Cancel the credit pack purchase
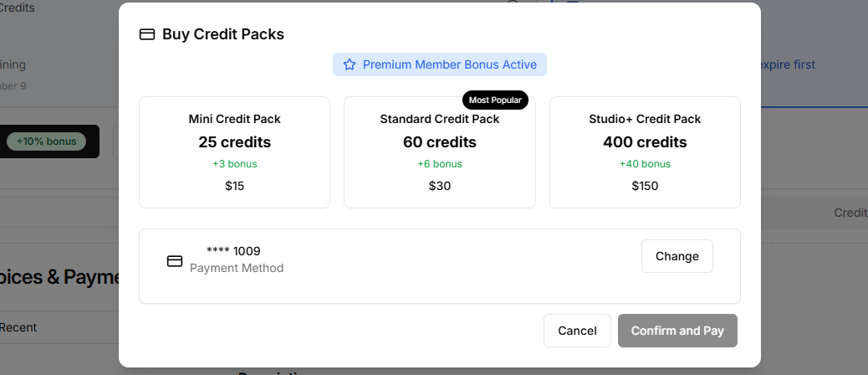 [x=577, y=331]
